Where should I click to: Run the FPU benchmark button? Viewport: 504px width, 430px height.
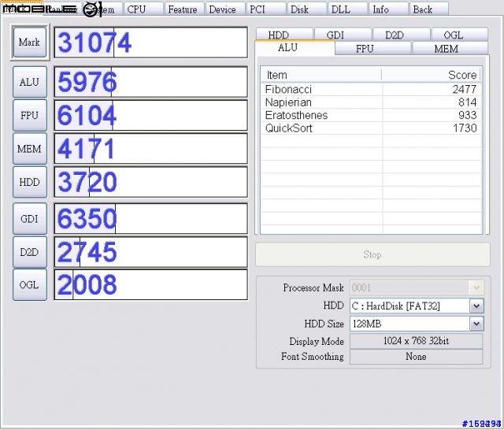point(30,115)
